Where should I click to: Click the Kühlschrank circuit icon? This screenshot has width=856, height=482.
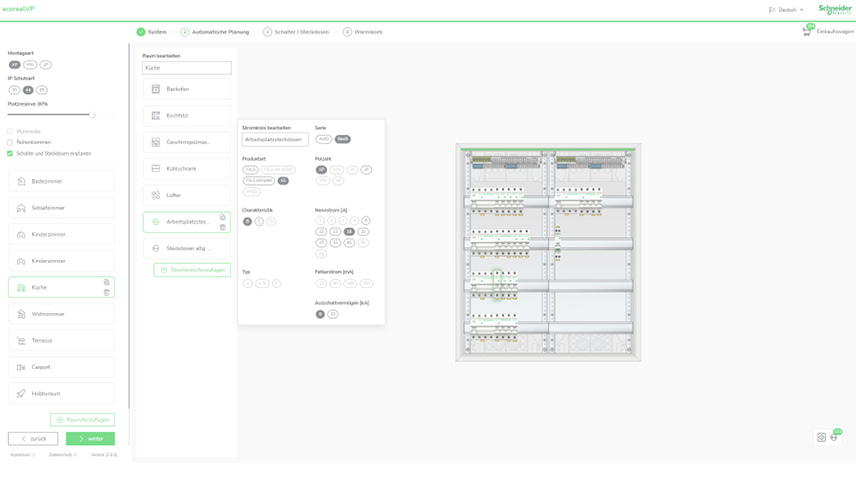click(x=156, y=169)
